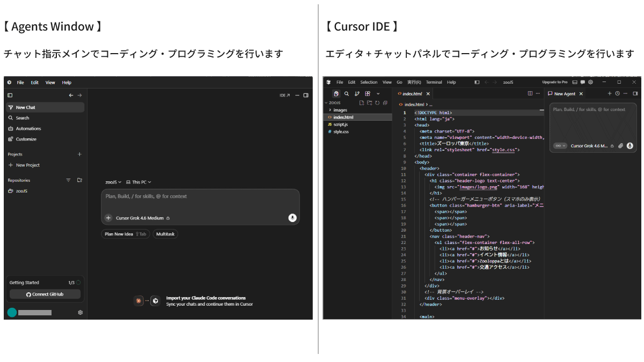Screen dimensions: 644x362
Task: Expand the images folder in the explorer
Action: coord(340,110)
